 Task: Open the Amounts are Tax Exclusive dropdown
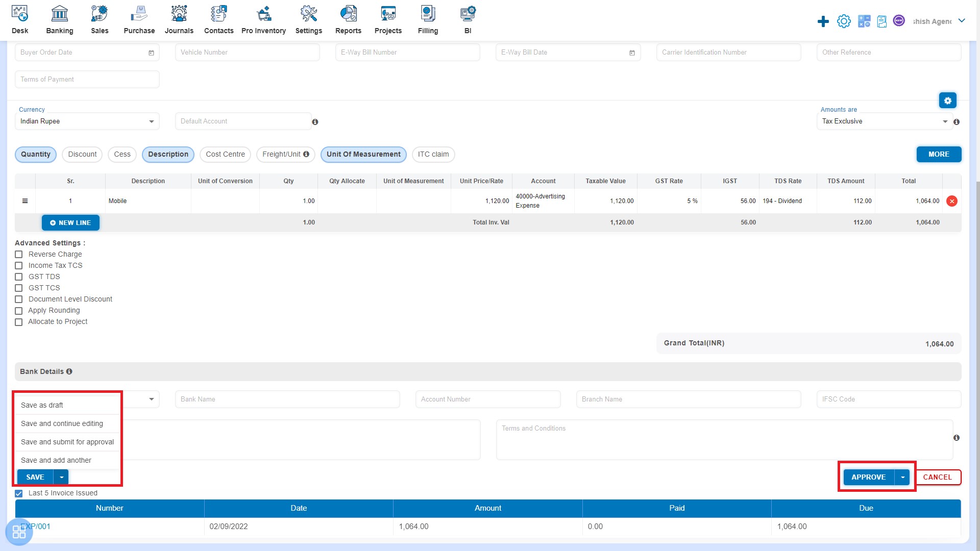pos(885,121)
